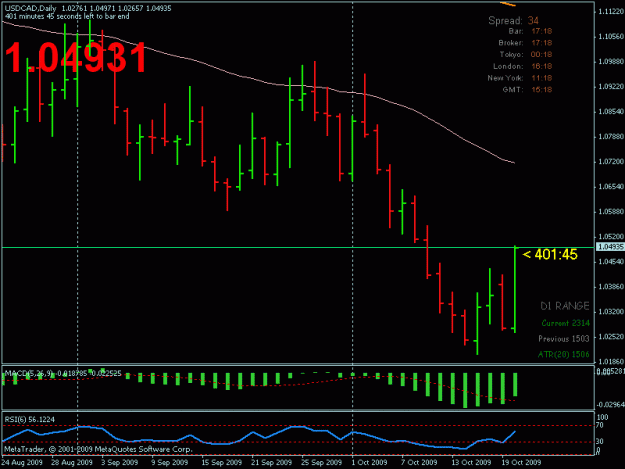Viewport: 625px width, 469px height.
Task: Click the 1.02520 price axis label
Action: click(x=611, y=337)
